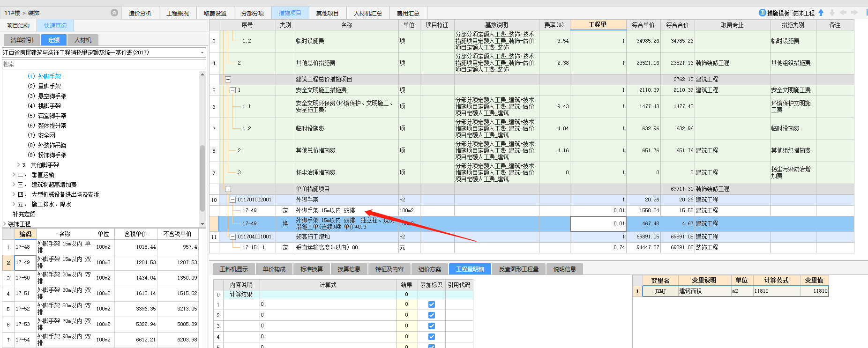The width and height of the screenshot is (868, 348).
Task: Open the 人材机汇总 tab
Action: pos(368,13)
